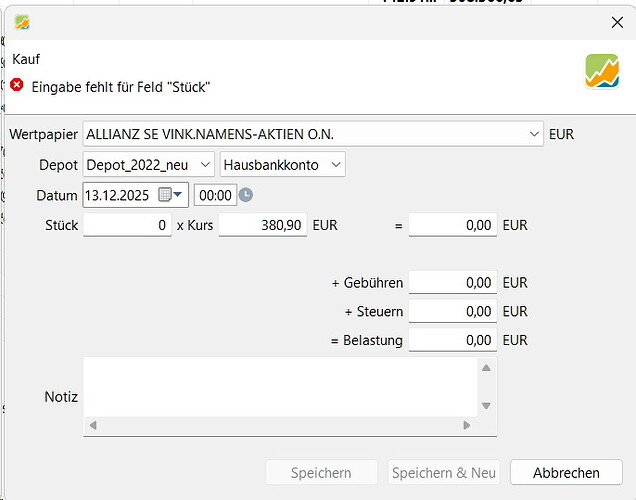Select the Kurs price field showing 380,90
This screenshot has width=636, height=500.
(262, 226)
